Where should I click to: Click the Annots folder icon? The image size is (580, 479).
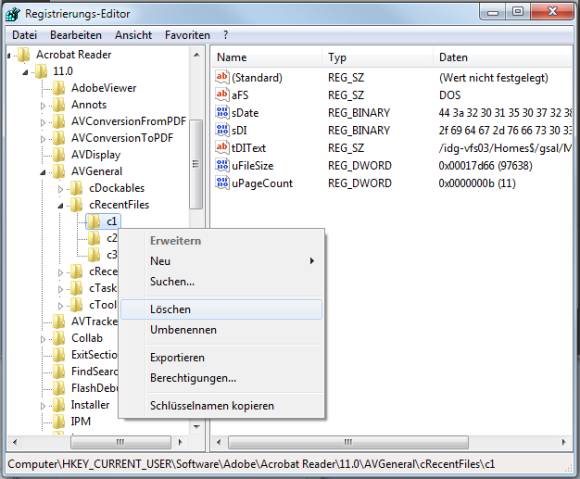point(58,105)
